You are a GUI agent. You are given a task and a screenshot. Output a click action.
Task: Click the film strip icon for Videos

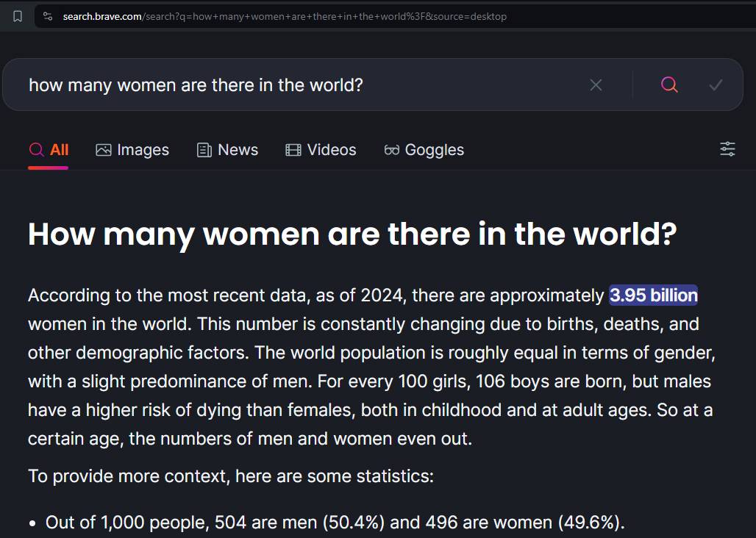(x=293, y=150)
